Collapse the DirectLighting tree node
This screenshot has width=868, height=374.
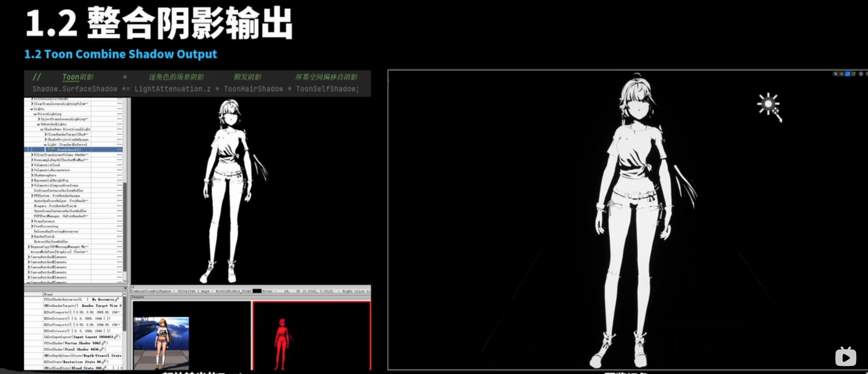coord(35,114)
